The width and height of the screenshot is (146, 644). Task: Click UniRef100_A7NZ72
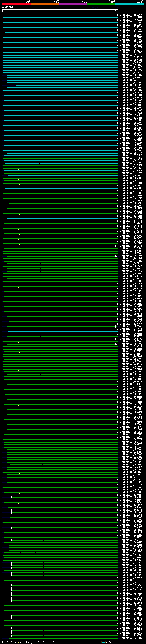click(131, 72)
